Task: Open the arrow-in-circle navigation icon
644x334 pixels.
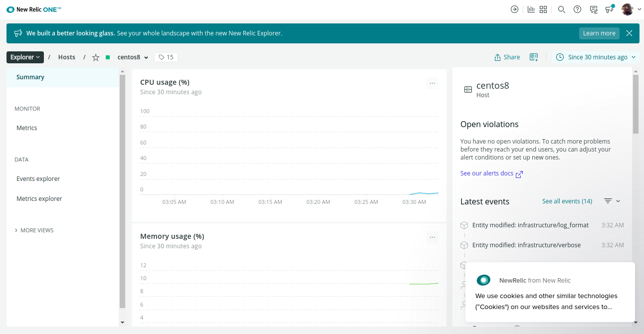Action: click(515, 9)
